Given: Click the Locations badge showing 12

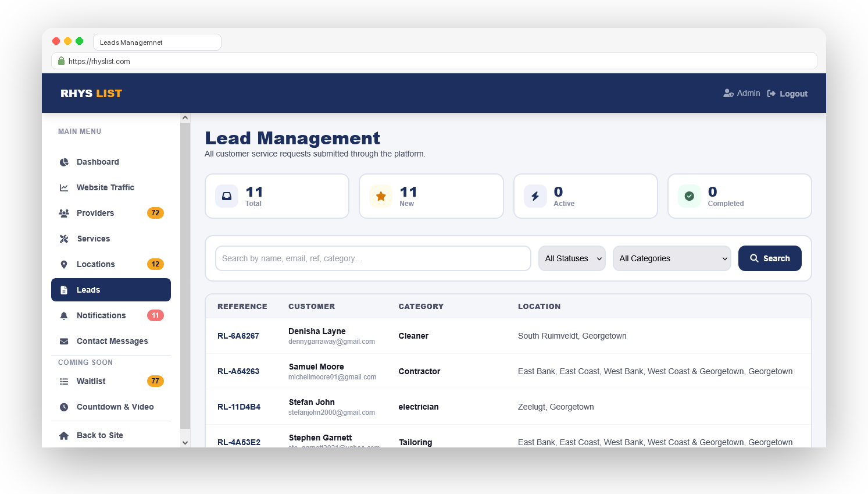Looking at the screenshot, I should click(155, 264).
